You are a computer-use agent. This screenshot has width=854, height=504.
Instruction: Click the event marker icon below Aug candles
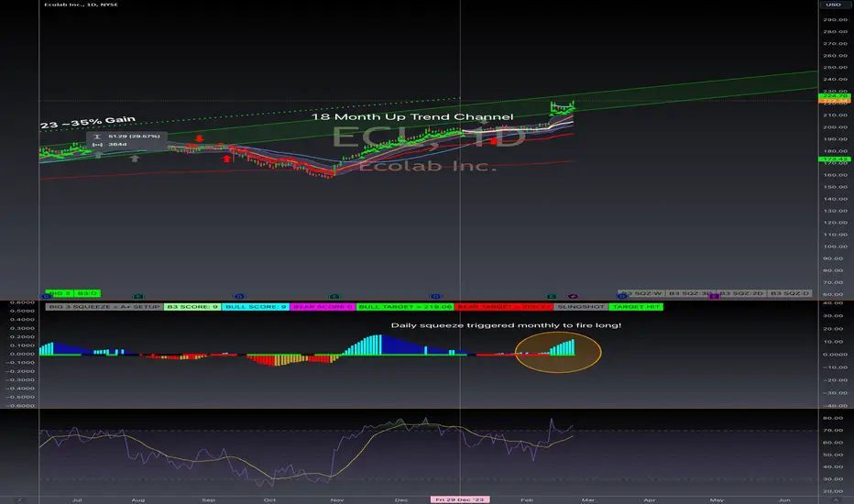[x=138, y=296]
